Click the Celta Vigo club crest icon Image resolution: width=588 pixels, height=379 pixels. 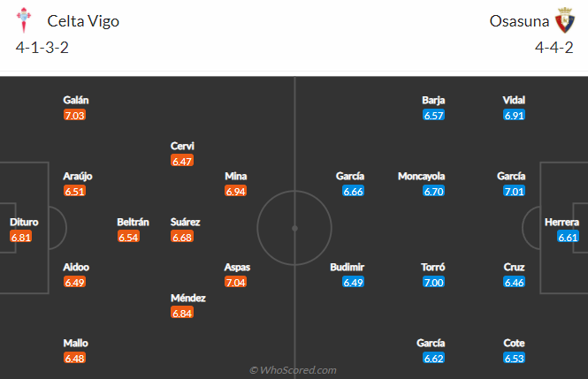[x=24, y=20]
